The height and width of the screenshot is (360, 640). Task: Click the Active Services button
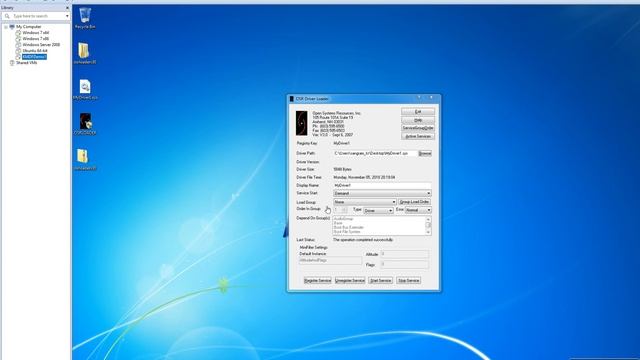418,136
